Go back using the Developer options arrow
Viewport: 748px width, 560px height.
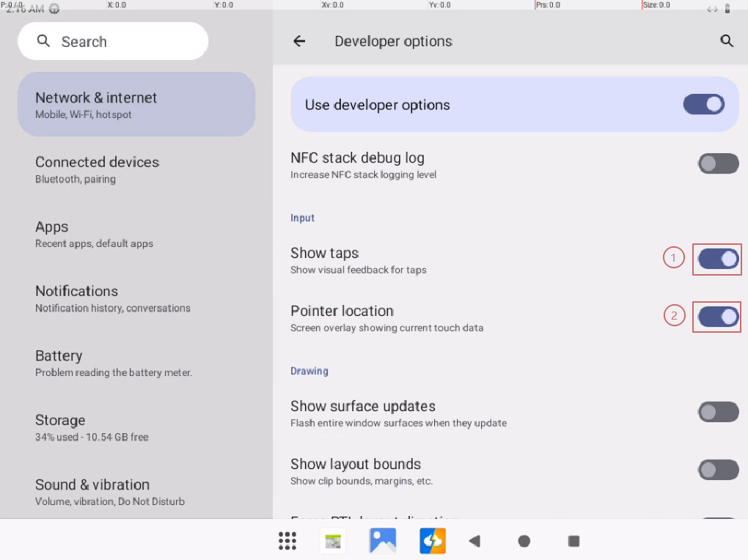coord(299,42)
